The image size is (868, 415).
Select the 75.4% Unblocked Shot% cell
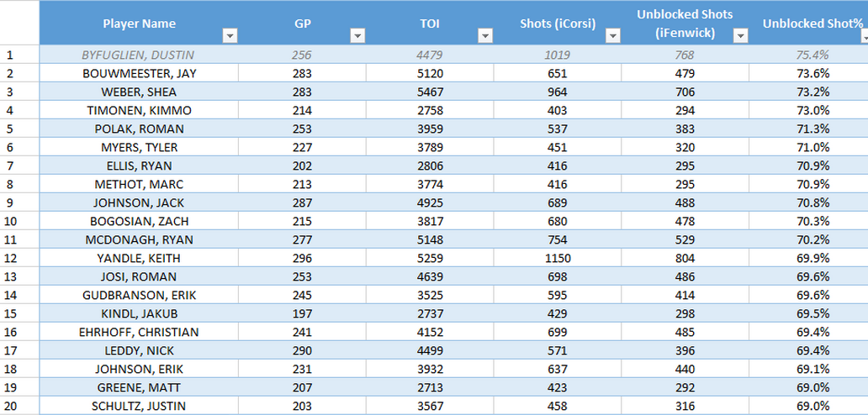[x=809, y=55]
